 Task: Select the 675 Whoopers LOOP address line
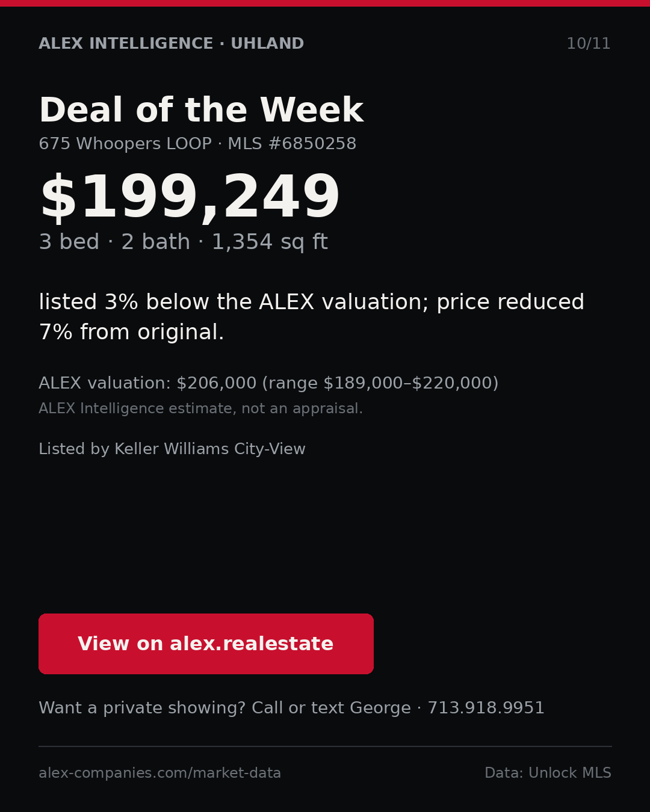125,144
